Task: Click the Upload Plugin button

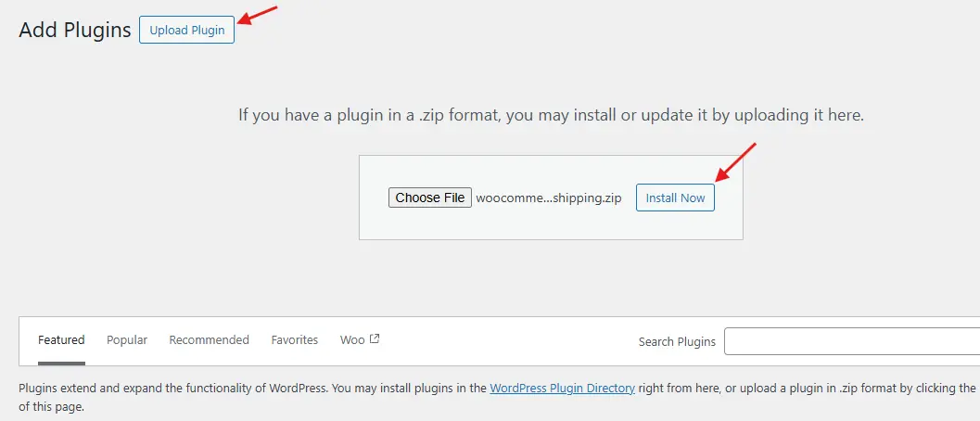Action: (x=186, y=30)
